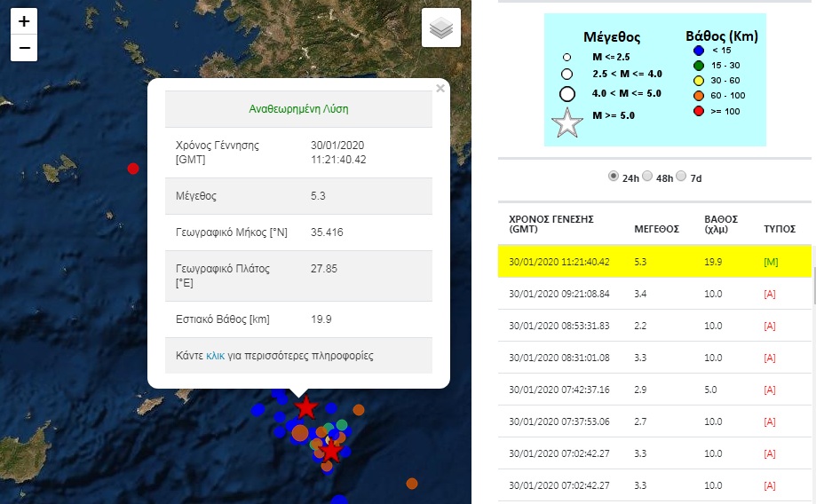Viewport: 816px width, 504px height.
Task: Click the 'κλικ' link for more information
Action: tap(215, 356)
